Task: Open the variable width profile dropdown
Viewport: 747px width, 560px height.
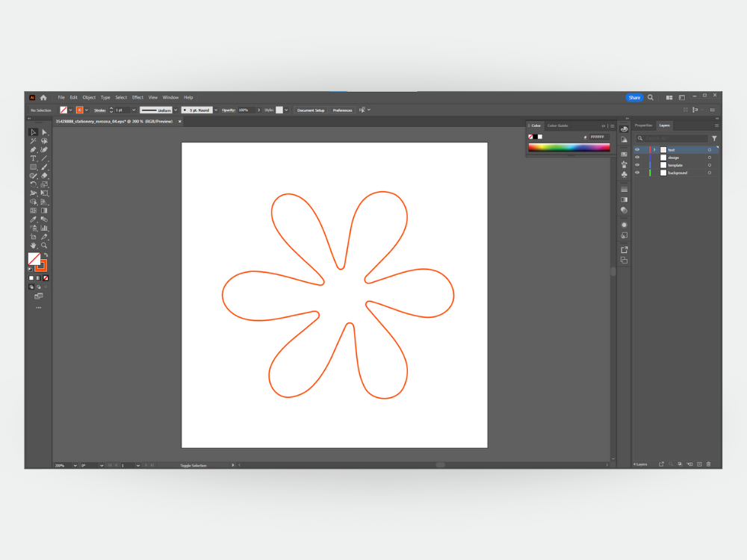Action: 176,110
